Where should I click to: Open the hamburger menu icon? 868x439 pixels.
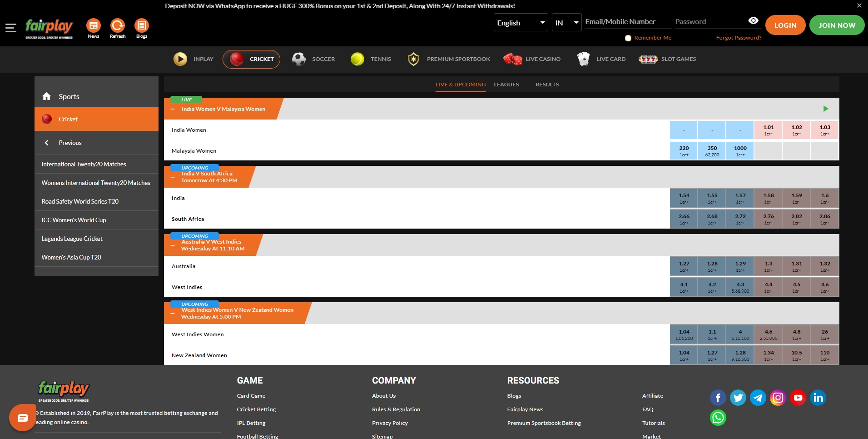[11, 28]
